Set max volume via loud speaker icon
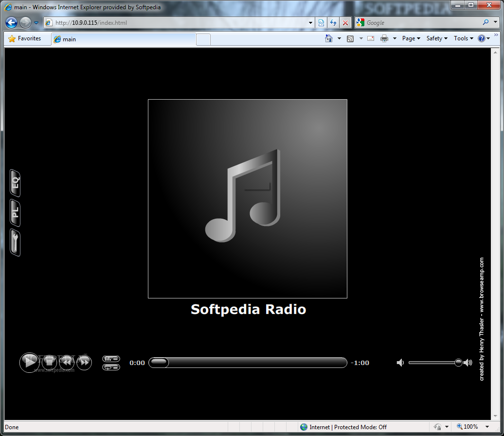This screenshot has width=504, height=436. click(x=468, y=363)
